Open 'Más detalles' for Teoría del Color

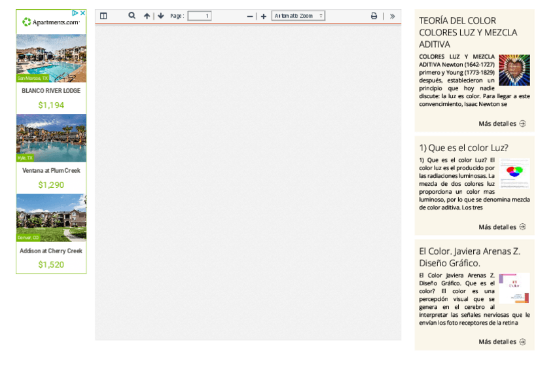(x=501, y=124)
